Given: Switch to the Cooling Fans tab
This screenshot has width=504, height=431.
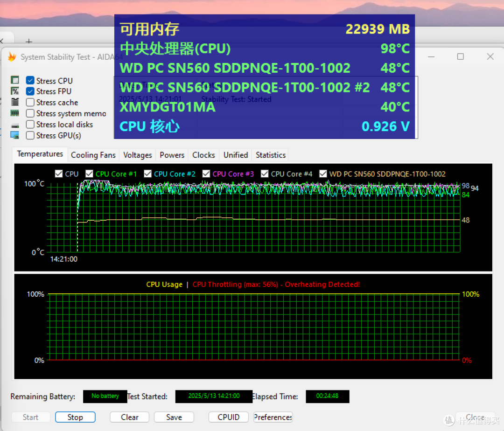Looking at the screenshot, I should pyautogui.click(x=93, y=155).
